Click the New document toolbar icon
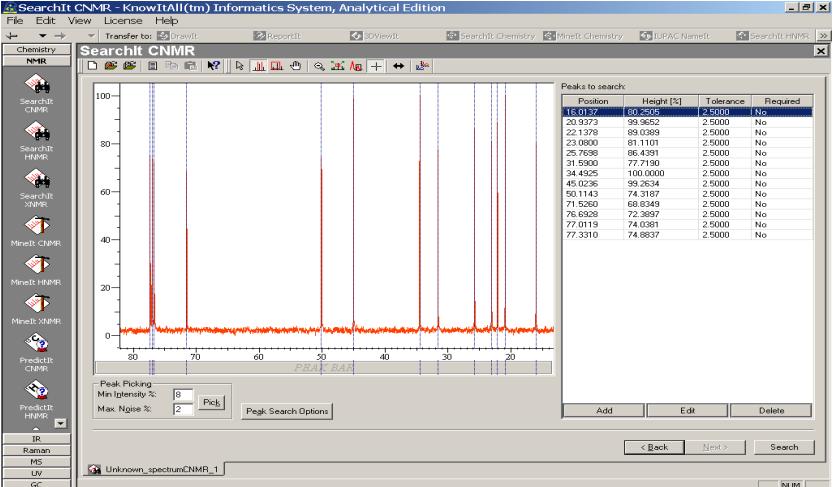 [93, 66]
